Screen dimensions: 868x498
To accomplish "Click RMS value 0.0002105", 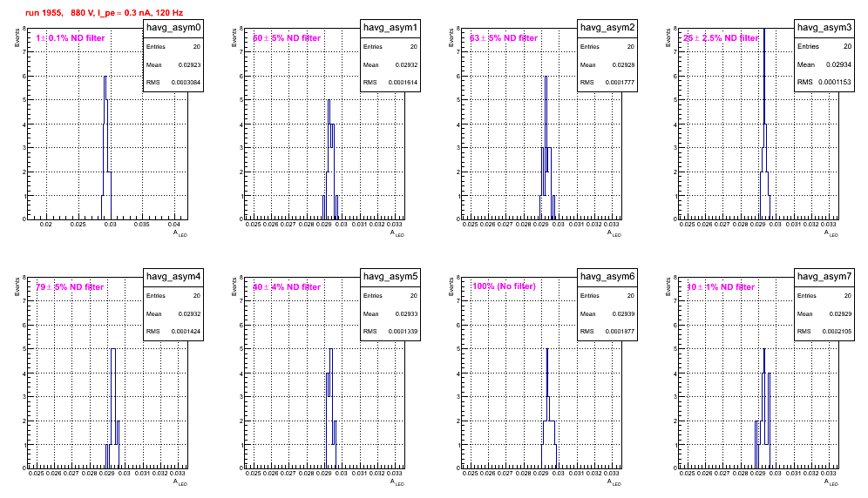I will click(x=837, y=332).
